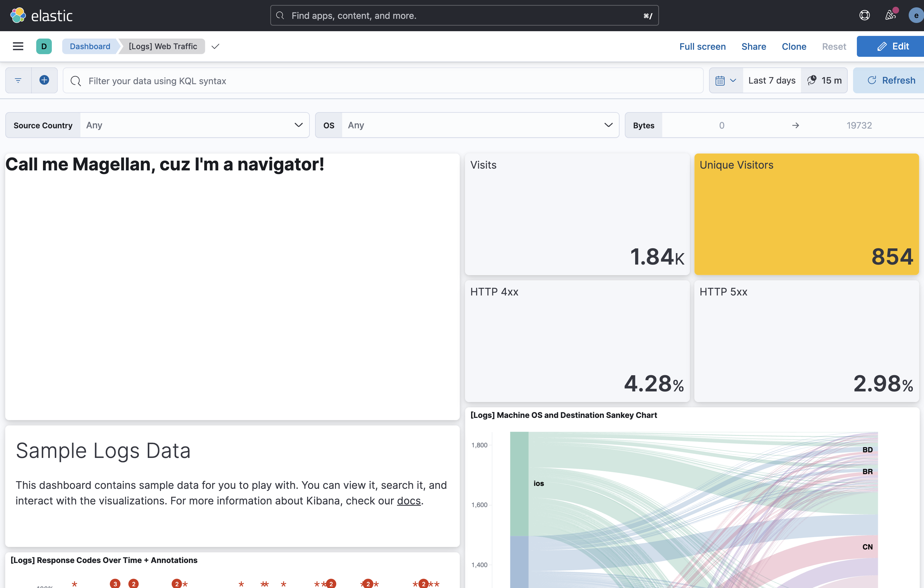Open the help menu lifebuoy icon
Screen dimensions: 924x588
tap(864, 15)
